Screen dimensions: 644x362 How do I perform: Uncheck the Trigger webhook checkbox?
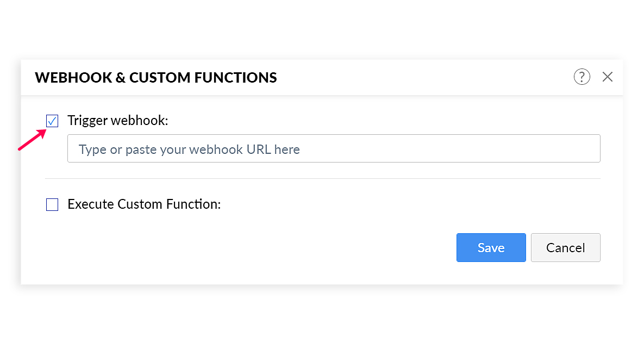click(x=52, y=121)
